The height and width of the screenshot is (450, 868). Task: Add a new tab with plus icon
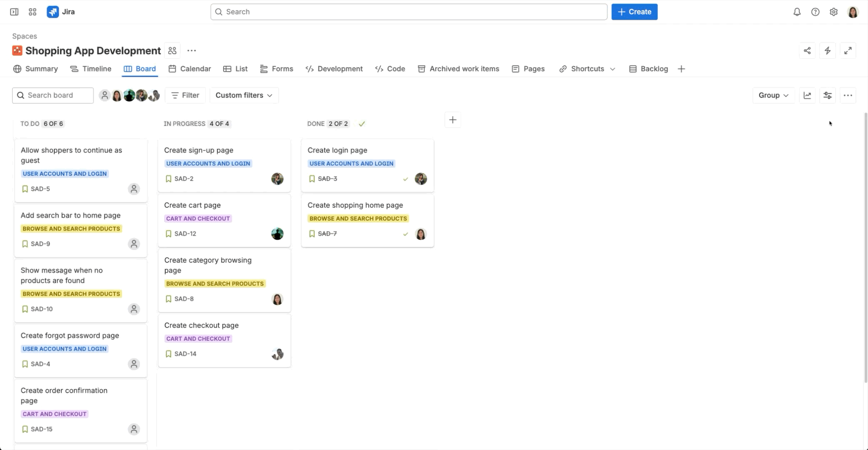point(681,69)
